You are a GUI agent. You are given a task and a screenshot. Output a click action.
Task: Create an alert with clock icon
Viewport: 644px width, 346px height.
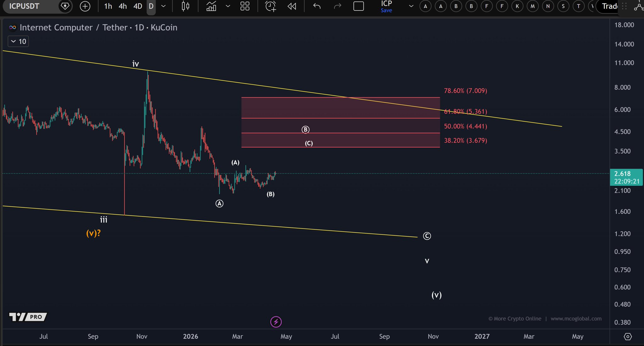click(270, 6)
